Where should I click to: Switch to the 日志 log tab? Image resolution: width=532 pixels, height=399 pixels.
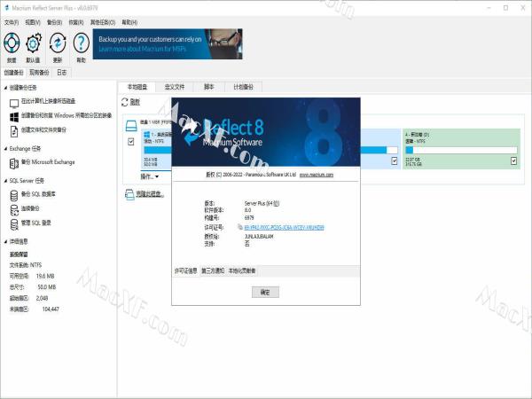[x=62, y=73]
